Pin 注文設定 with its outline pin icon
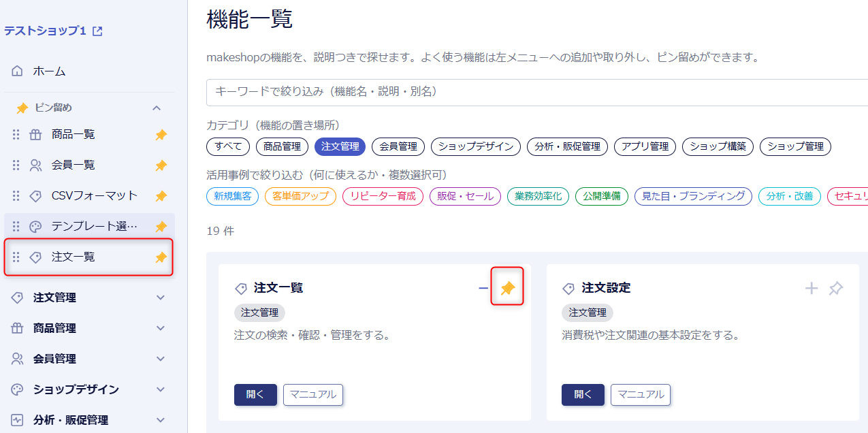The width and height of the screenshot is (868, 433). tap(835, 289)
